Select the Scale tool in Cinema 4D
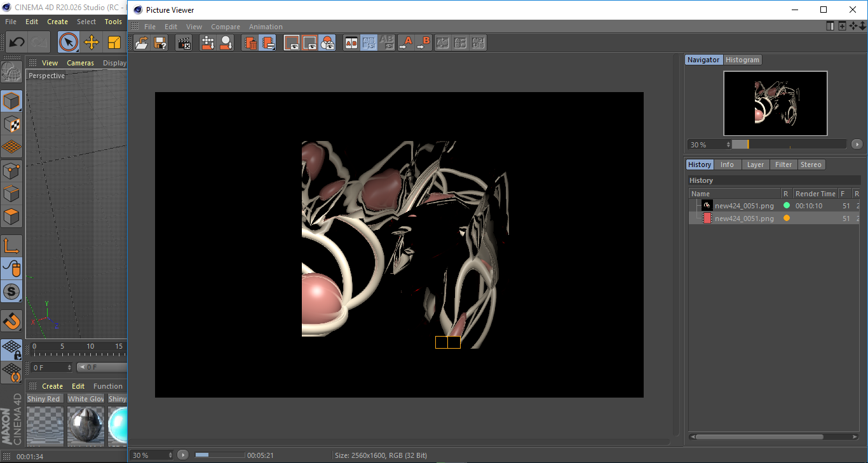 pos(114,43)
